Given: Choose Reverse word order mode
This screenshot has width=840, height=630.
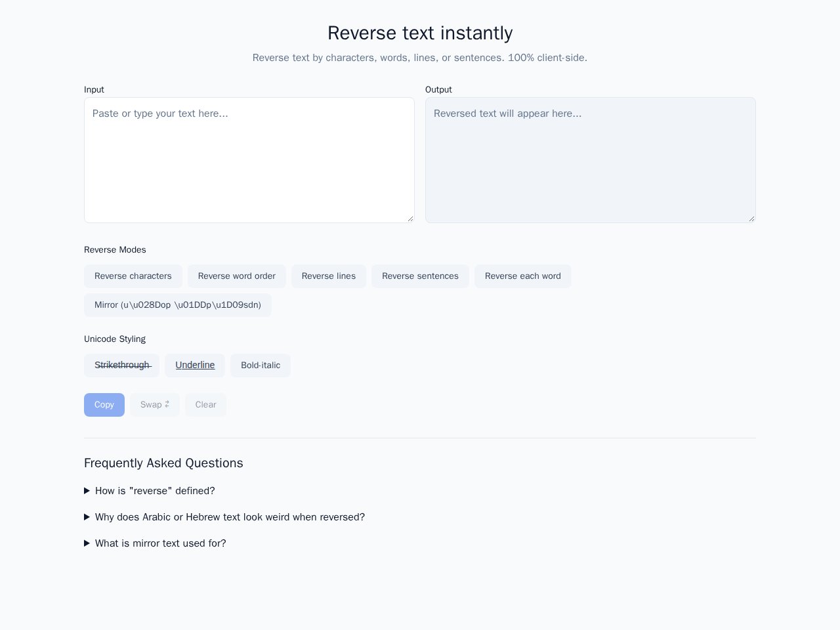Looking at the screenshot, I should [x=237, y=276].
